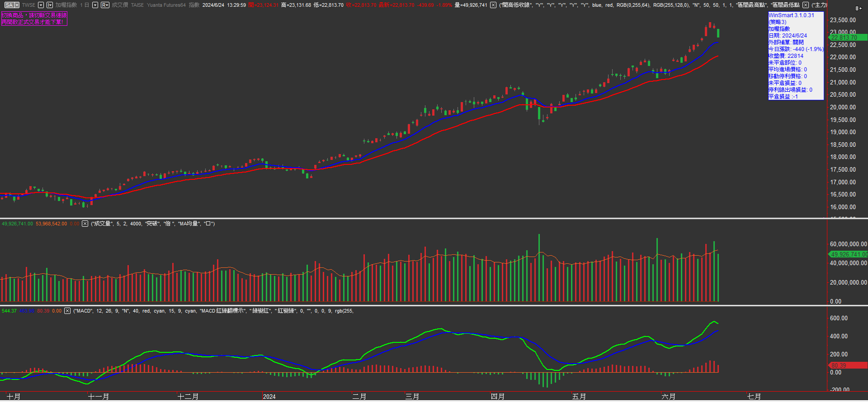This screenshot has width=868, height=402.
Task: Click the date 2024/6/24 in the header
Action: click(213, 5)
